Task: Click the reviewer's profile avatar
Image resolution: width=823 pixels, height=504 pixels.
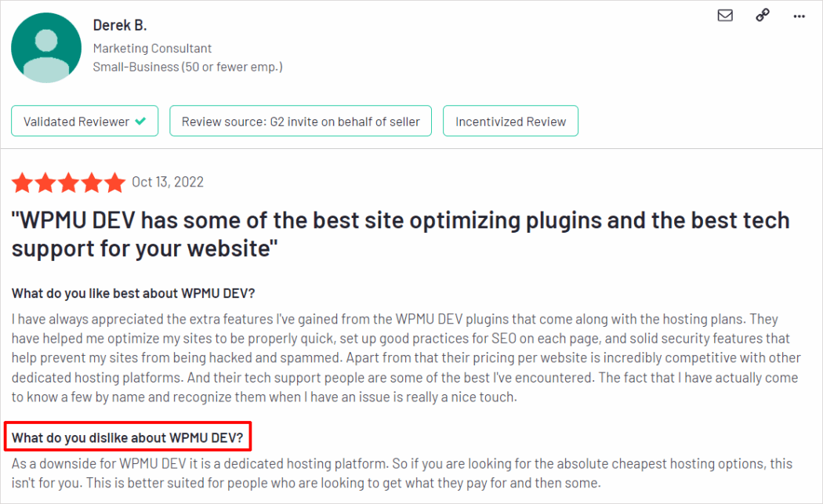Action: 46,47
